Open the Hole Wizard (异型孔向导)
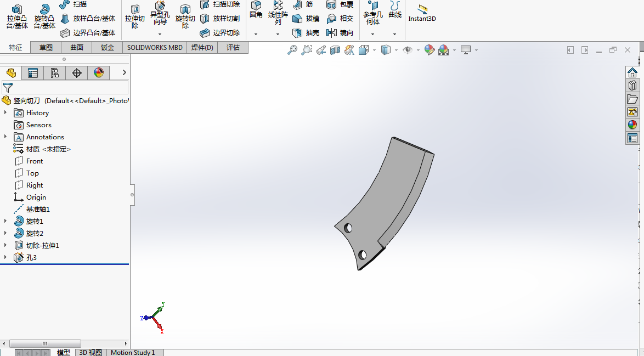 pyautogui.click(x=160, y=13)
